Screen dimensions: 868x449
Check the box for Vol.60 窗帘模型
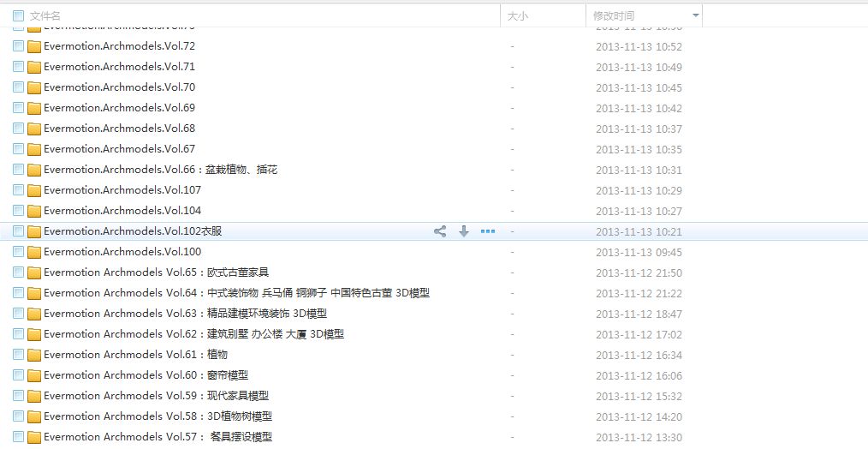[18, 374]
